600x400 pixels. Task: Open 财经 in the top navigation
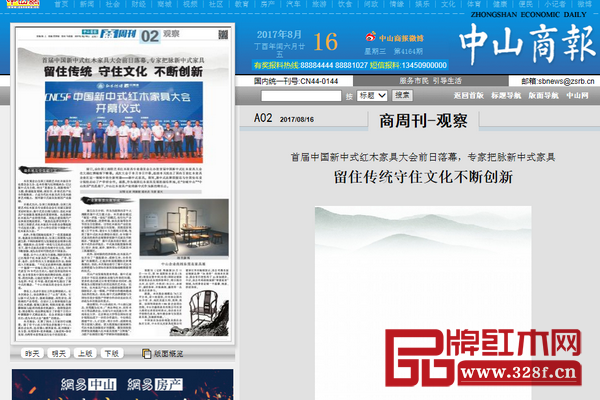click(139, 4)
